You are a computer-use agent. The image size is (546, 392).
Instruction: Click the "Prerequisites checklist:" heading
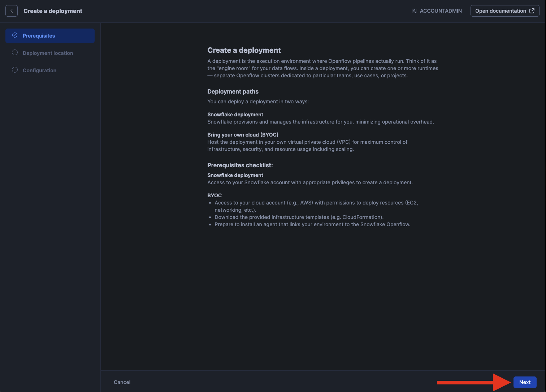coord(240,165)
